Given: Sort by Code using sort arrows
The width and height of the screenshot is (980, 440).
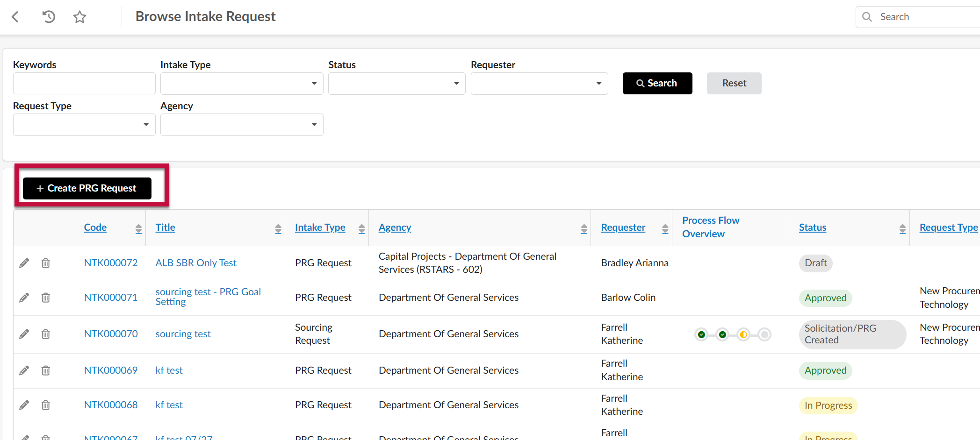Looking at the screenshot, I should 138,228.
